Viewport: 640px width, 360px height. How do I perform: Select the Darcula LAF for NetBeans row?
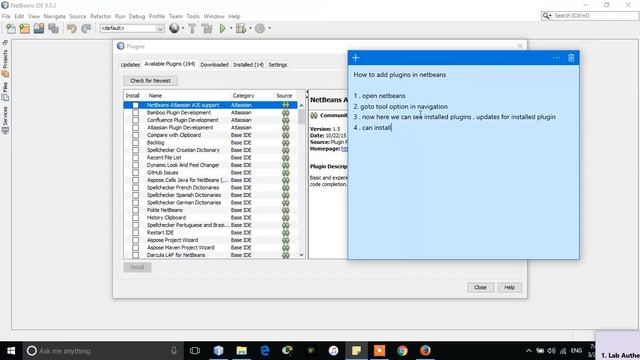(x=211, y=255)
